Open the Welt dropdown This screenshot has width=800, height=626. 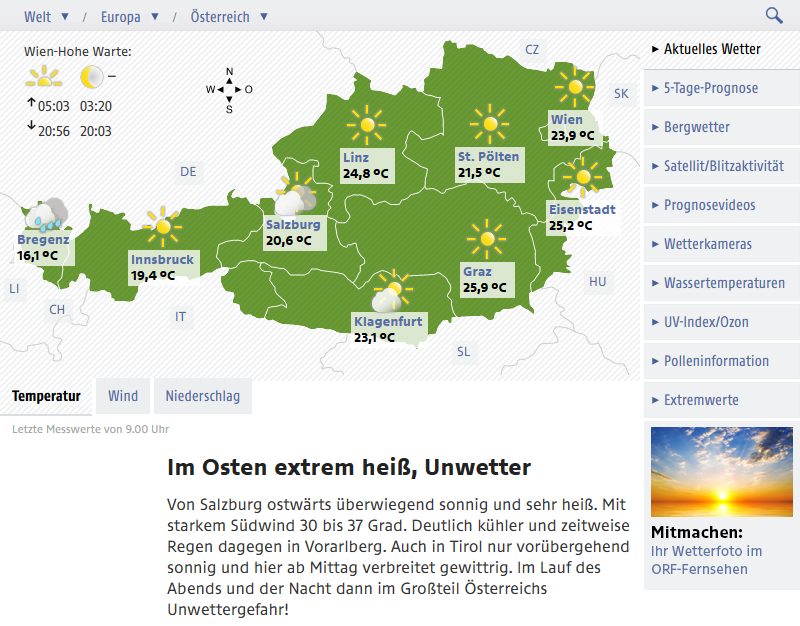click(x=47, y=17)
